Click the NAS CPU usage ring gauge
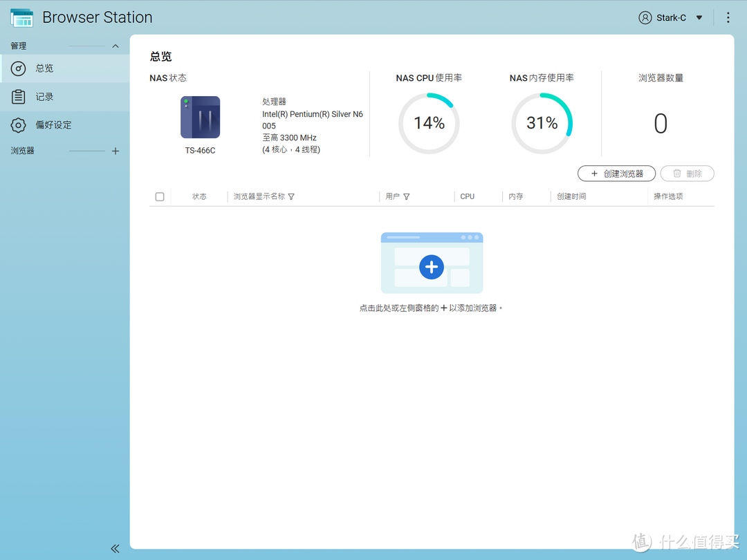Screen dimensions: 747x560 429,123
